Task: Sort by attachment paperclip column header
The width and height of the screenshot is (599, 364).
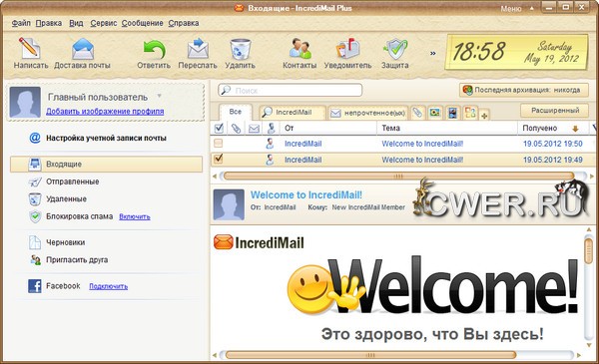Action: pos(236,129)
